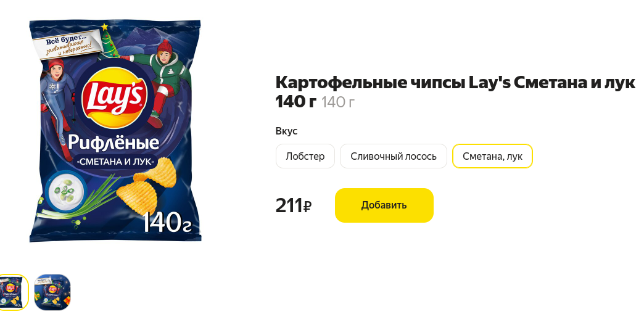
Task: Click the Вкус section label
Action: [x=286, y=131]
